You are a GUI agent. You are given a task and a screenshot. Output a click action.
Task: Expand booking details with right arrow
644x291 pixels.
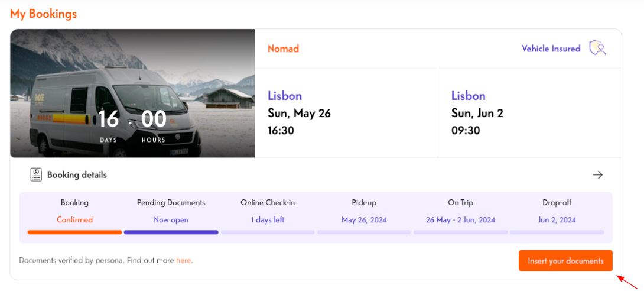[598, 174]
